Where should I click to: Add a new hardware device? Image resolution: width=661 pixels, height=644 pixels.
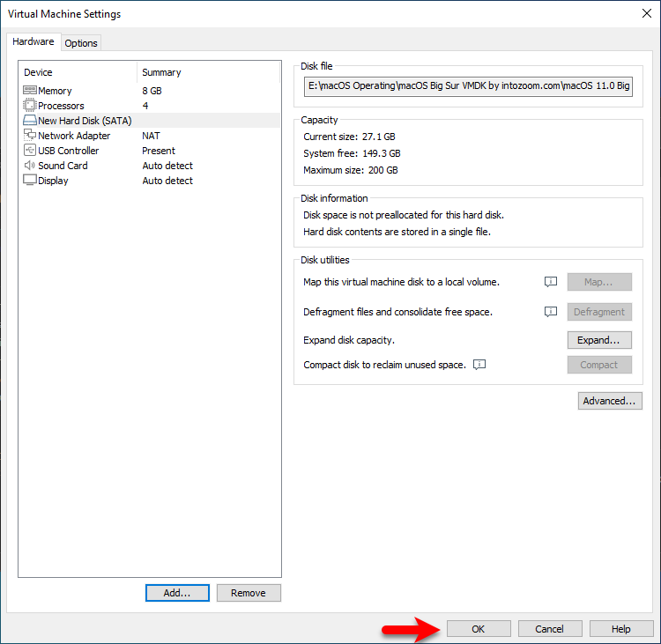177,593
